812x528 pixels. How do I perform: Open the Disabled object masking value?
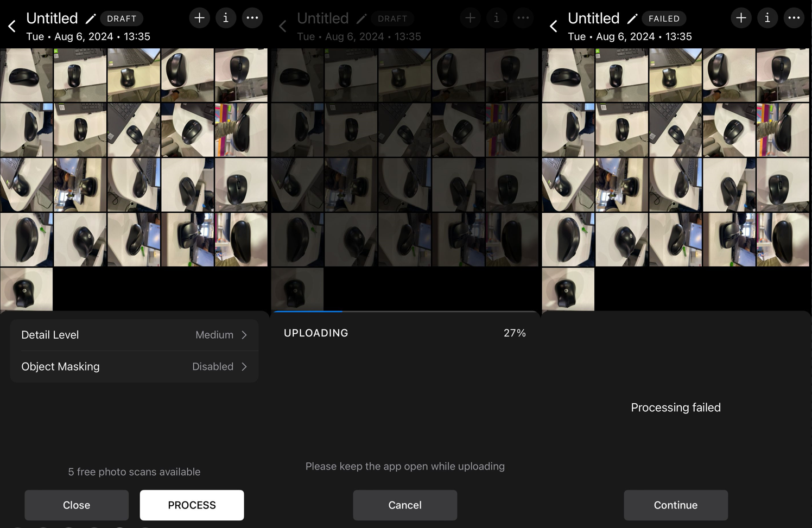pyautogui.click(x=213, y=367)
